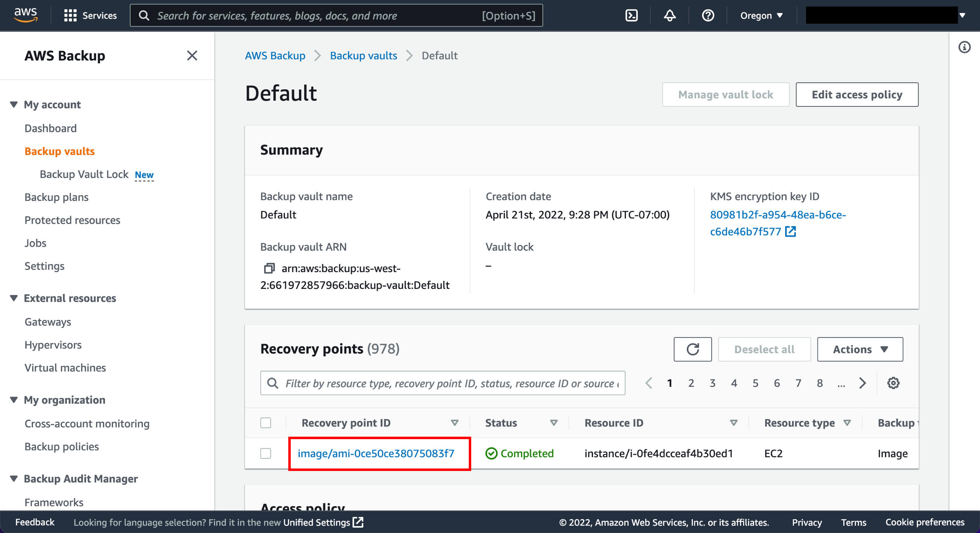The image size is (980, 533).
Task: Go to page 8 of recovery points
Action: point(820,383)
